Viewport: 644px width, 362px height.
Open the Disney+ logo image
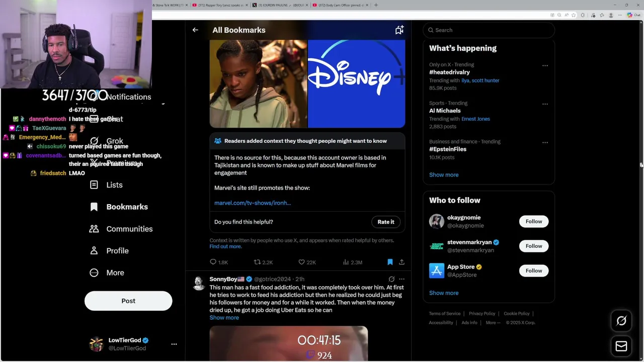(x=357, y=84)
